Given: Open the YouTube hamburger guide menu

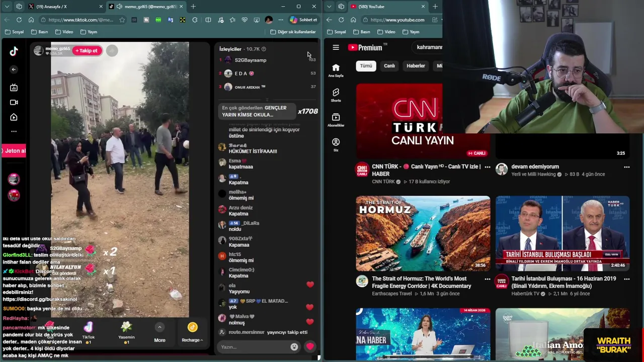Looking at the screenshot, I should point(336,47).
